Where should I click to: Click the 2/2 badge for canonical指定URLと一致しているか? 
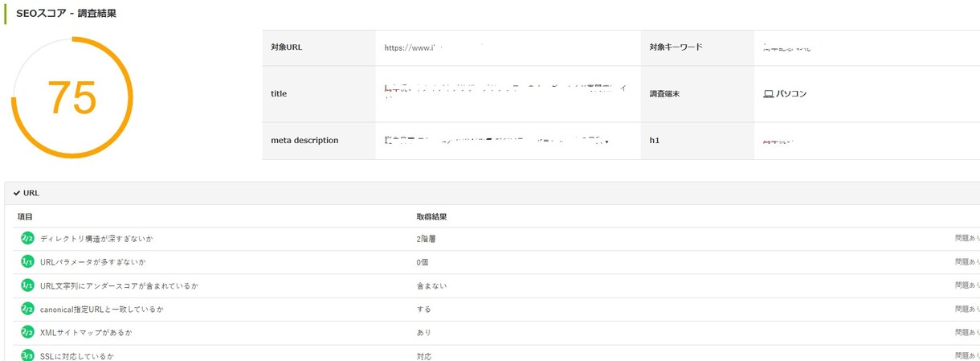(27, 309)
